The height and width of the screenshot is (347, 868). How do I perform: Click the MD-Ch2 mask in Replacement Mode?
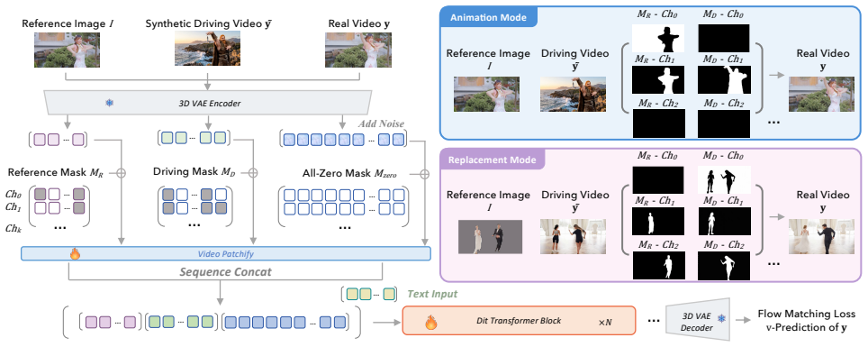[x=724, y=265]
